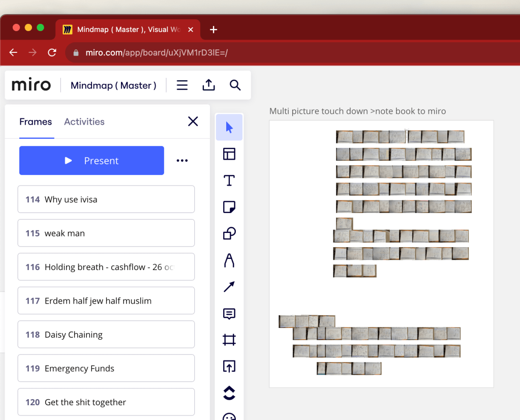Go back in the browser
The height and width of the screenshot is (420, 520).
click(x=13, y=52)
